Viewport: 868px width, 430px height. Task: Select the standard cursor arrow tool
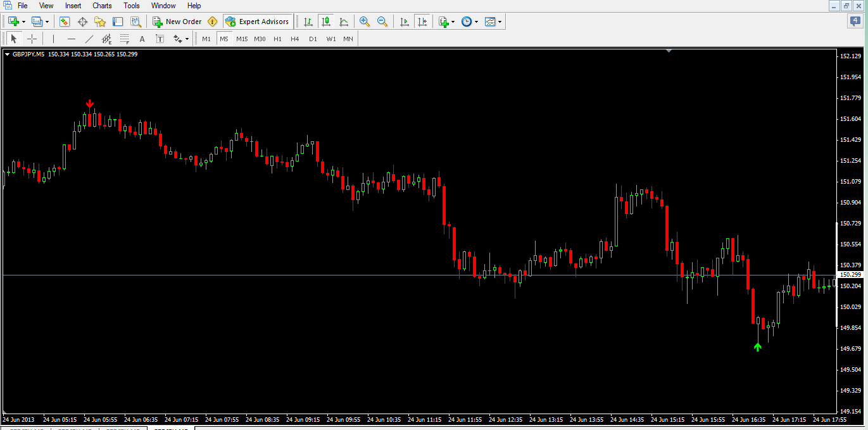pyautogui.click(x=14, y=39)
